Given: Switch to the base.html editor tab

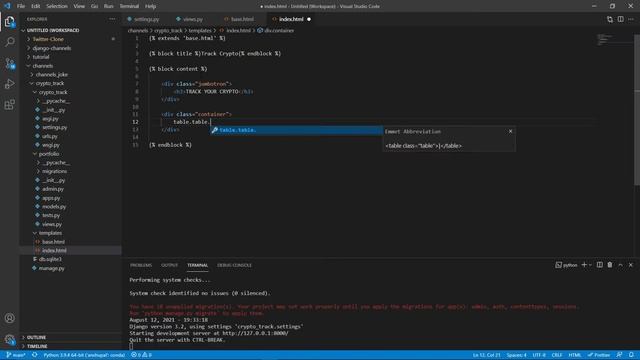Looking at the screenshot, I should coord(242,19).
